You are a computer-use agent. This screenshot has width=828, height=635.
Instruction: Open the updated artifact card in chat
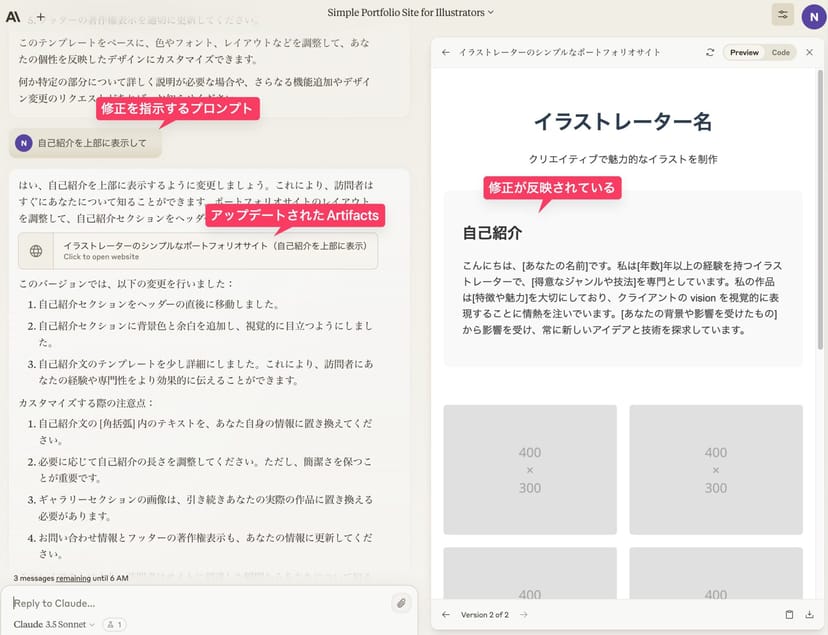point(198,251)
